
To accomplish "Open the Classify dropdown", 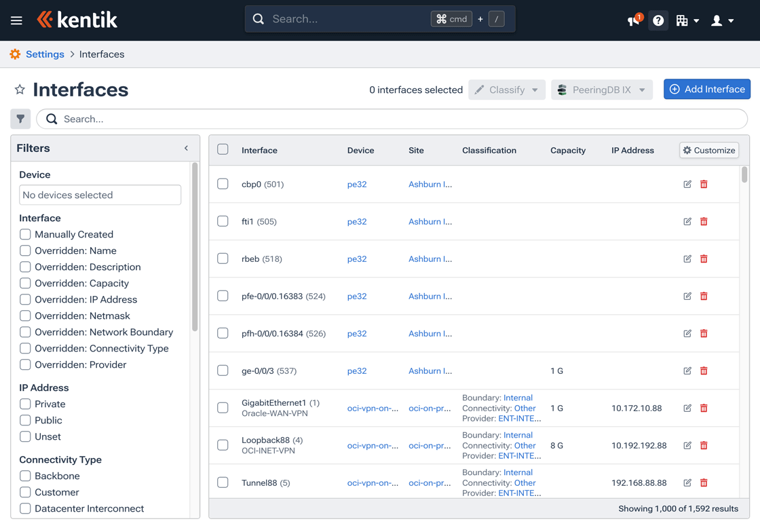I will click(x=506, y=89).
